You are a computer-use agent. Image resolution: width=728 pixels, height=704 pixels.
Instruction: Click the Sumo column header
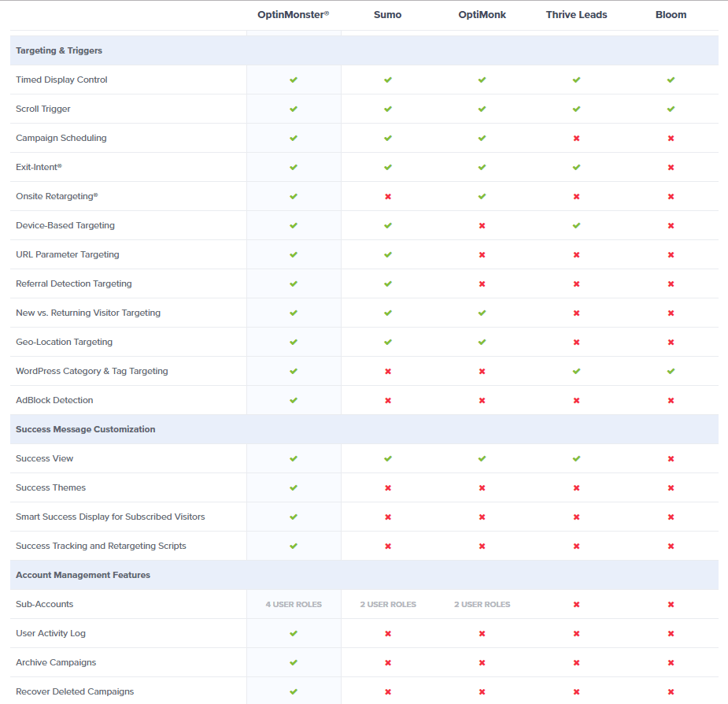[x=387, y=15]
